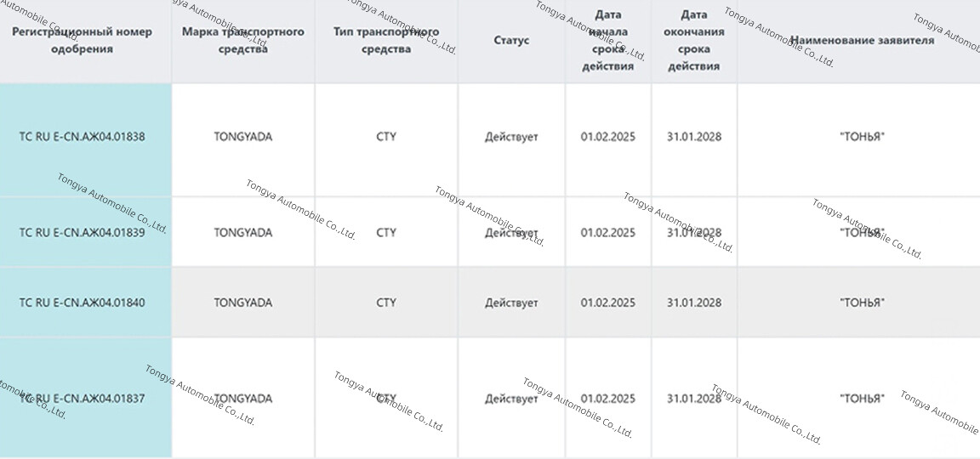Open approval TC RU E-CN.АЖ04.01838

coord(82,137)
